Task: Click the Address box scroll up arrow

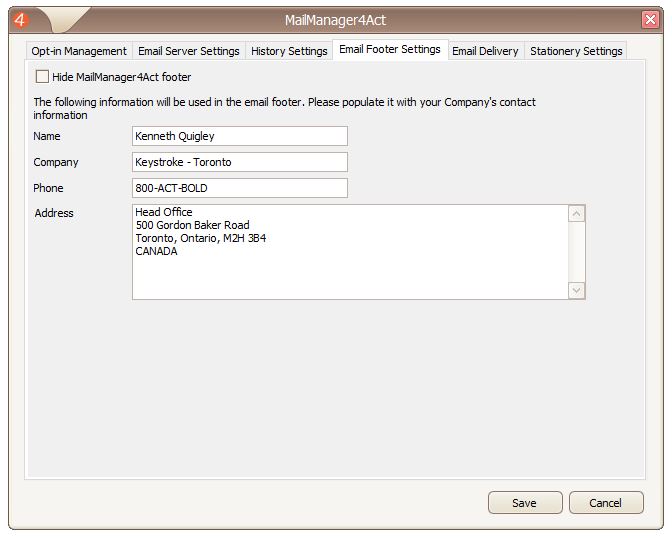Action: 576,213
